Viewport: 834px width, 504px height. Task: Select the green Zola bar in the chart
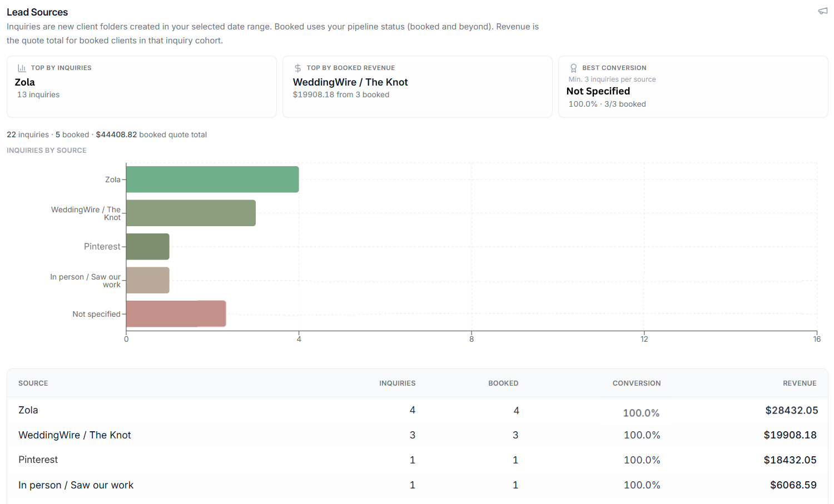212,179
